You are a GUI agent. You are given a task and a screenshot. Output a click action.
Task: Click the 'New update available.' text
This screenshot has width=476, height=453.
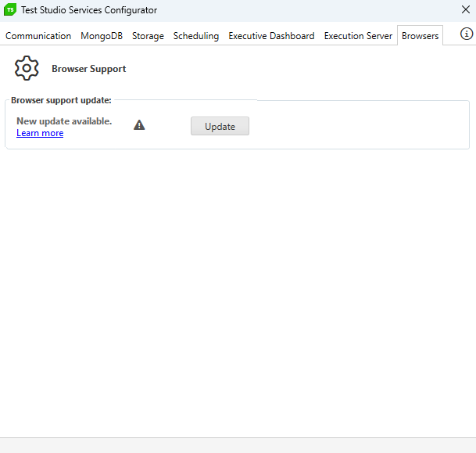[64, 121]
